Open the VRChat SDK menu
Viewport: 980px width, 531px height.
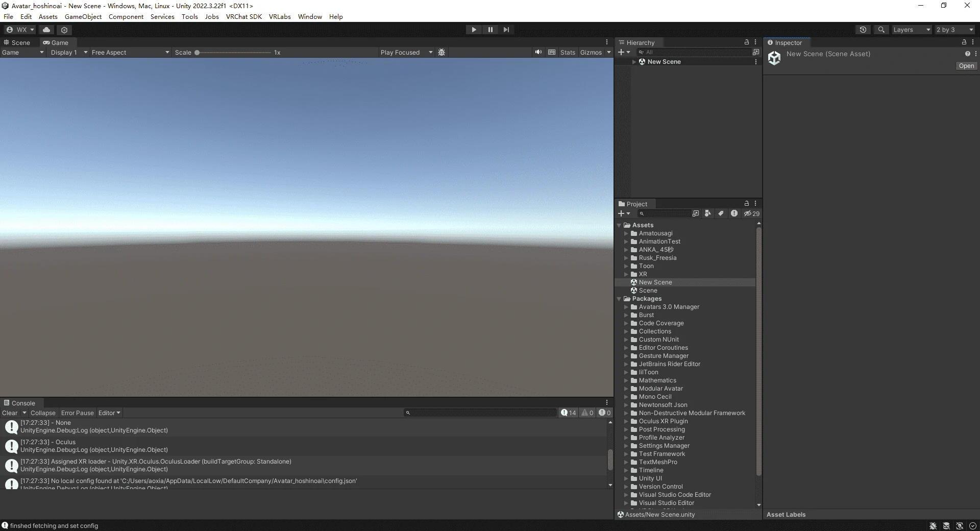click(x=243, y=16)
